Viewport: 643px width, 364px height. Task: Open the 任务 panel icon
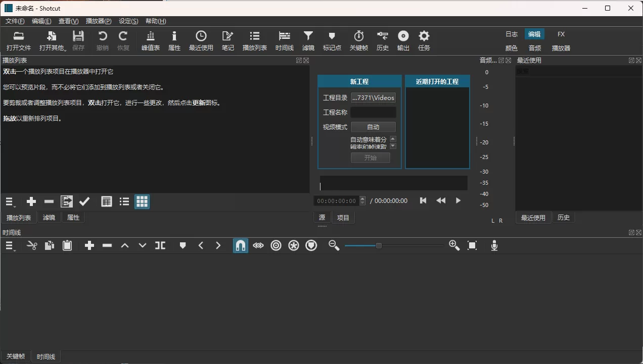click(424, 40)
